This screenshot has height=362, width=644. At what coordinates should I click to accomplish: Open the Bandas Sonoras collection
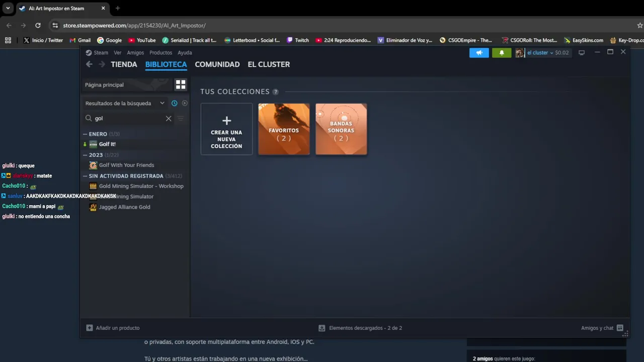click(341, 129)
